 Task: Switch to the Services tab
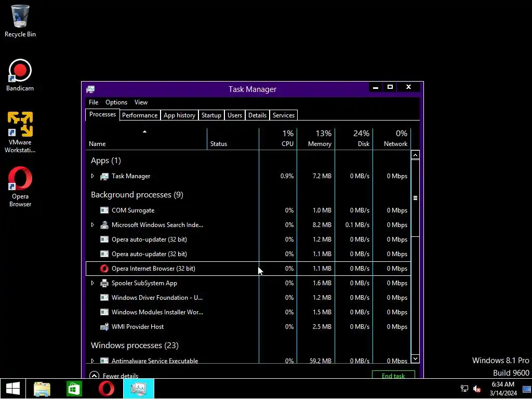point(284,115)
